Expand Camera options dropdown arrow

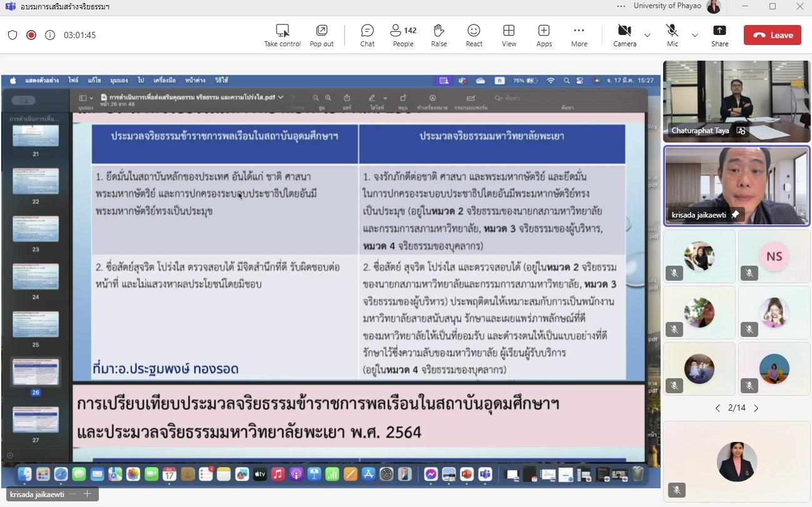[x=647, y=35]
